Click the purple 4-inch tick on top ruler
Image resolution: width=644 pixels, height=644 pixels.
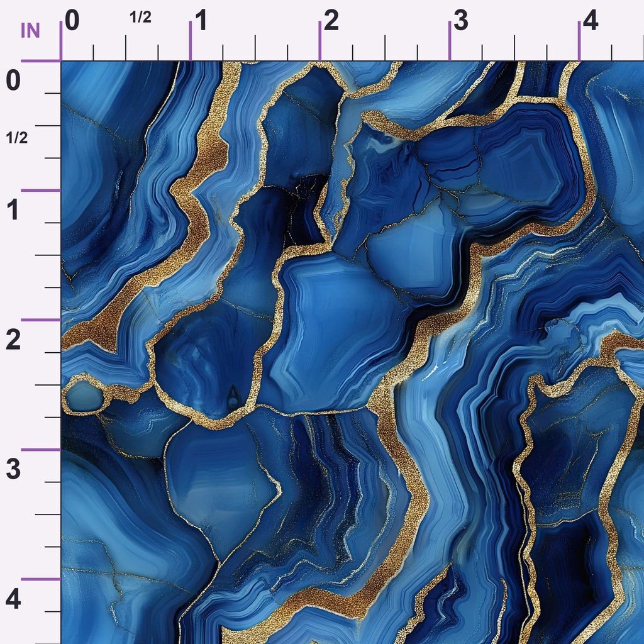click(x=579, y=41)
